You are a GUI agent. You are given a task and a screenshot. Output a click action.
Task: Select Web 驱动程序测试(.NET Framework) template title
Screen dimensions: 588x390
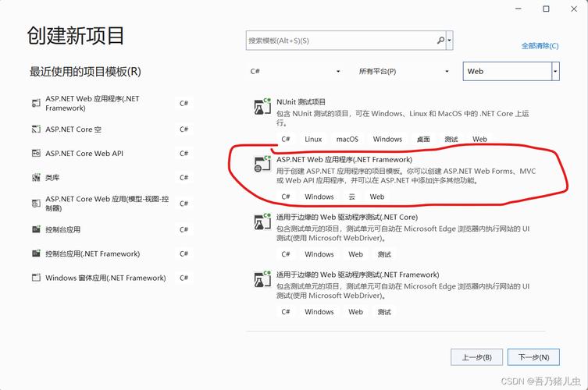tap(358, 275)
